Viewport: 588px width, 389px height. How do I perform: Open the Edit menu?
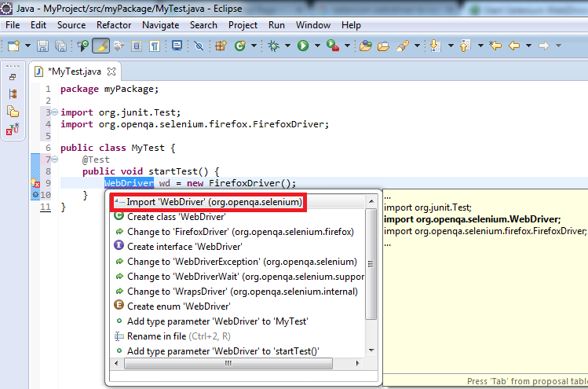click(x=38, y=25)
